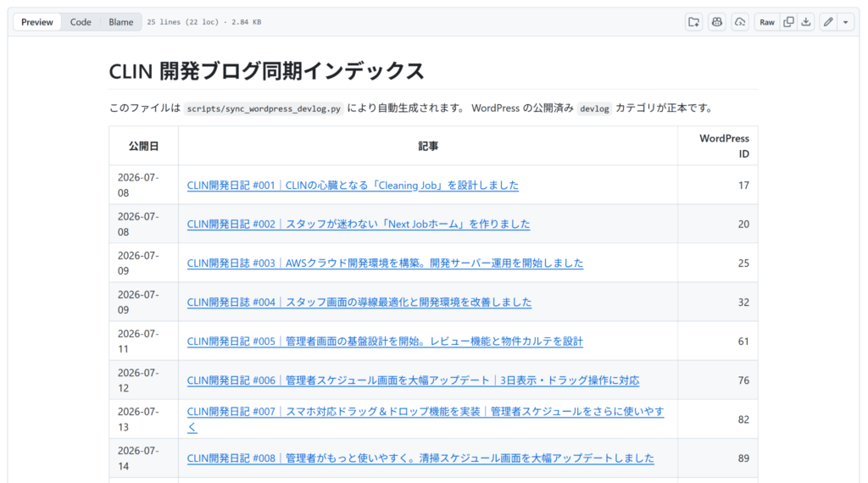The height and width of the screenshot is (483, 868).
Task: Click WordPress ID value 61
Action: 743,341
